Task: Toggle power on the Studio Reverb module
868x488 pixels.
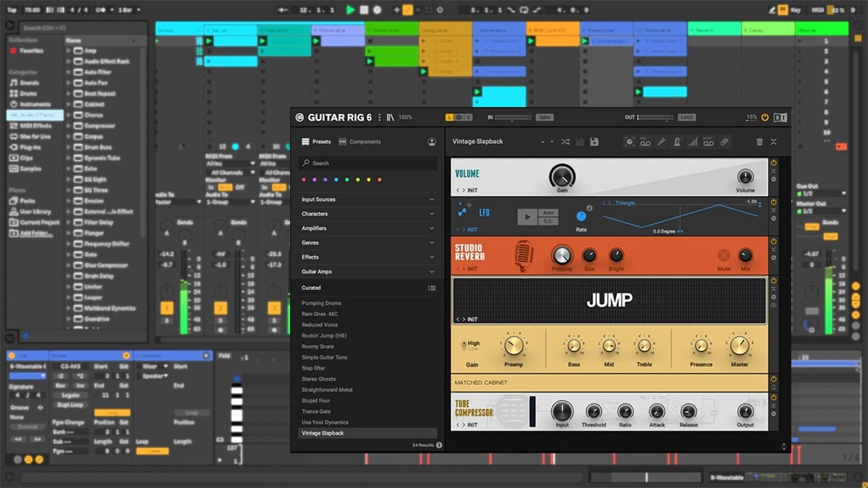Action: pos(773,241)
